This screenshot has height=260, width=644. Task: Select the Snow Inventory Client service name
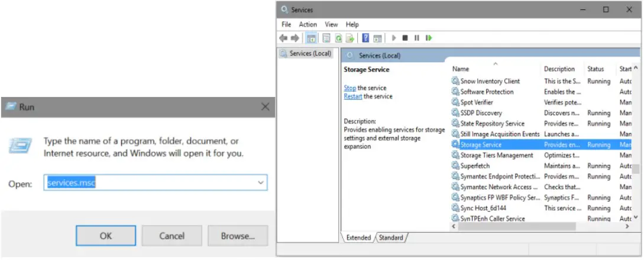[490, 81]
